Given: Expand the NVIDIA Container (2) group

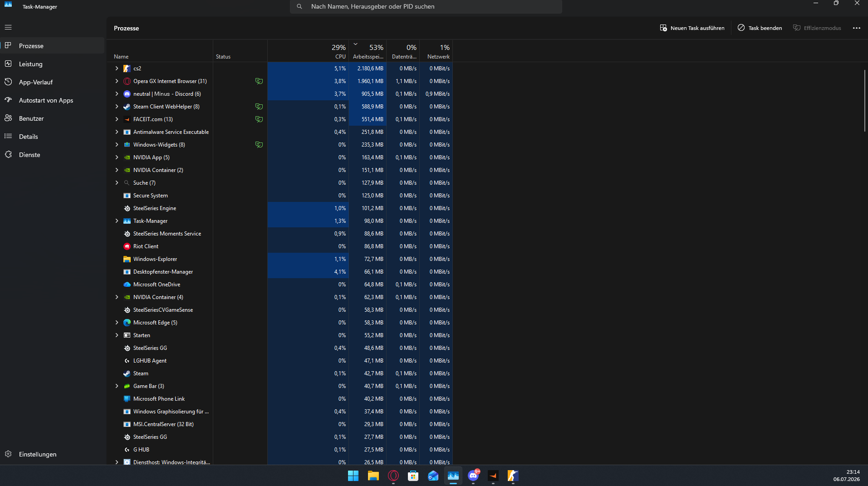Looking at the screenshot, I should click(x=117, y=170).
